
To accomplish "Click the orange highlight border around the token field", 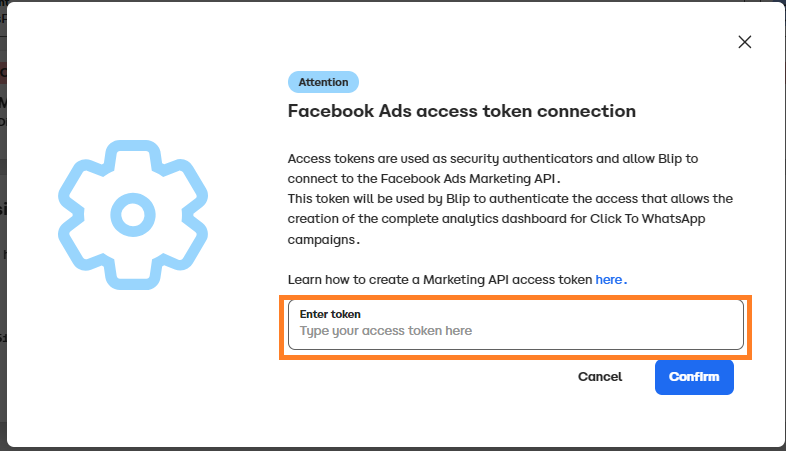I will tap(515, 297).
